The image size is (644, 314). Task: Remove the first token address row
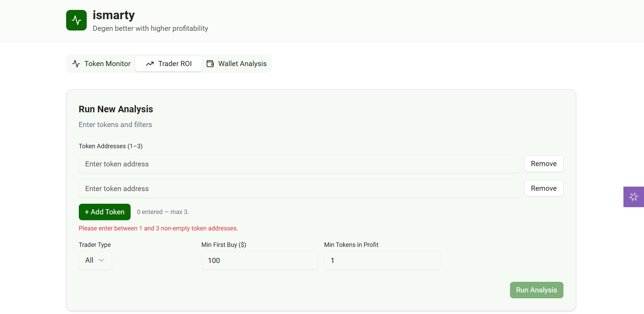pyautogui.click(x=544, y=164)
